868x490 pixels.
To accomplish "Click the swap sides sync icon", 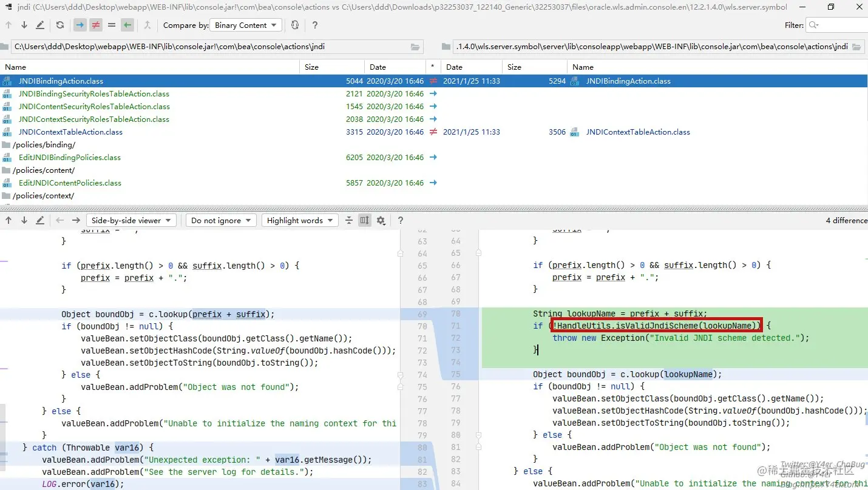I will tap(295, 25).
